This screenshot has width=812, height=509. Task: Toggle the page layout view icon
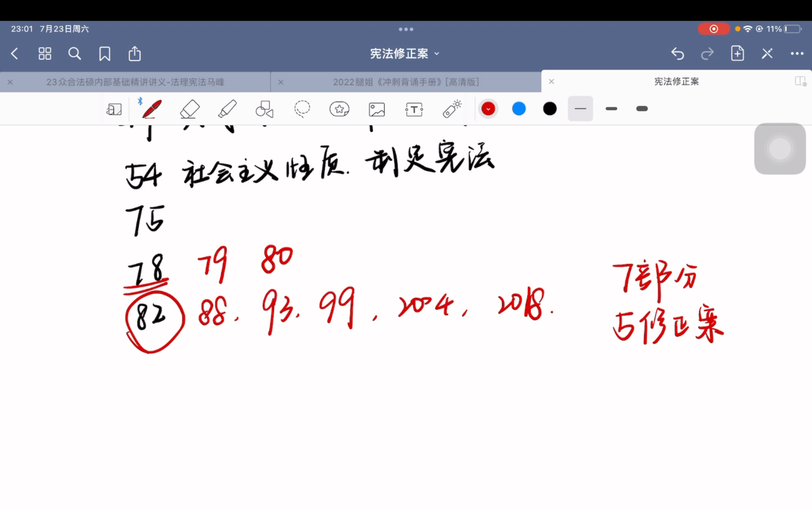point(44,53)
